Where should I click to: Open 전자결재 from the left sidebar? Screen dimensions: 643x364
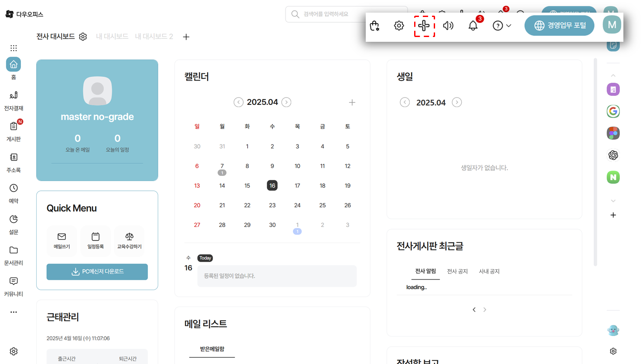[14, 100]
